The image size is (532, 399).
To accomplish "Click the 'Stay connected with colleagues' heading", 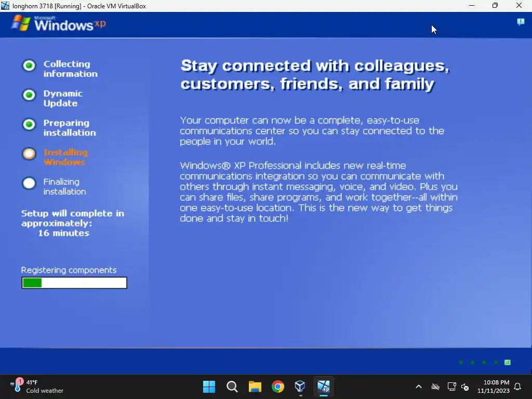I will pyautogui.click(x=315, y=75).
